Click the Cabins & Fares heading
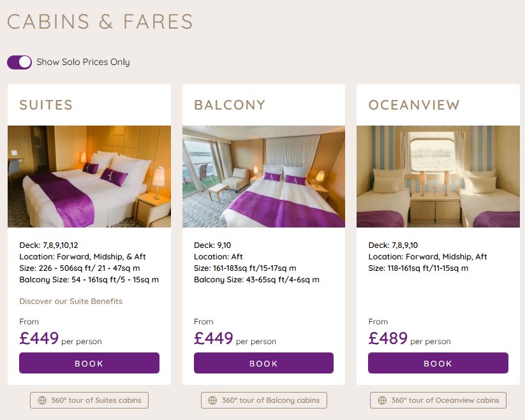 tap(100, 22)
